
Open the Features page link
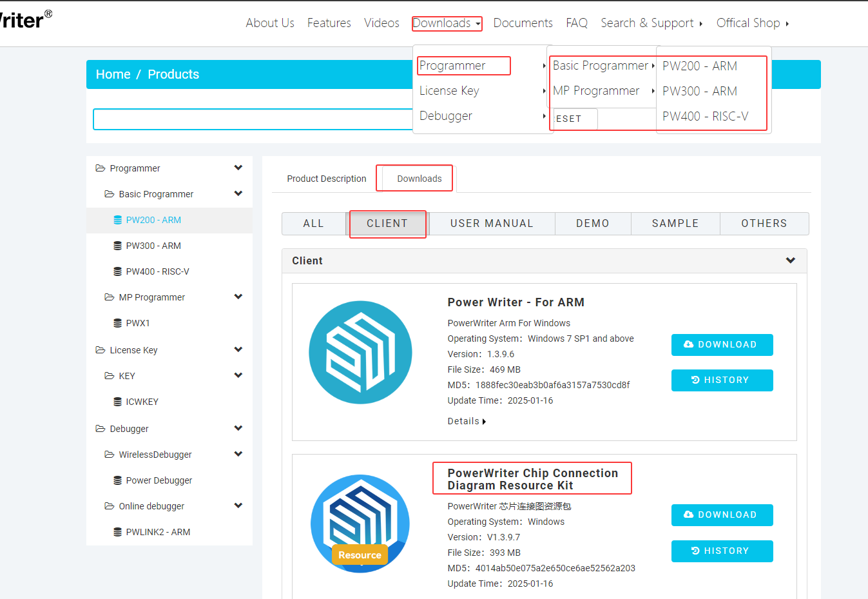tap(329, 23)
